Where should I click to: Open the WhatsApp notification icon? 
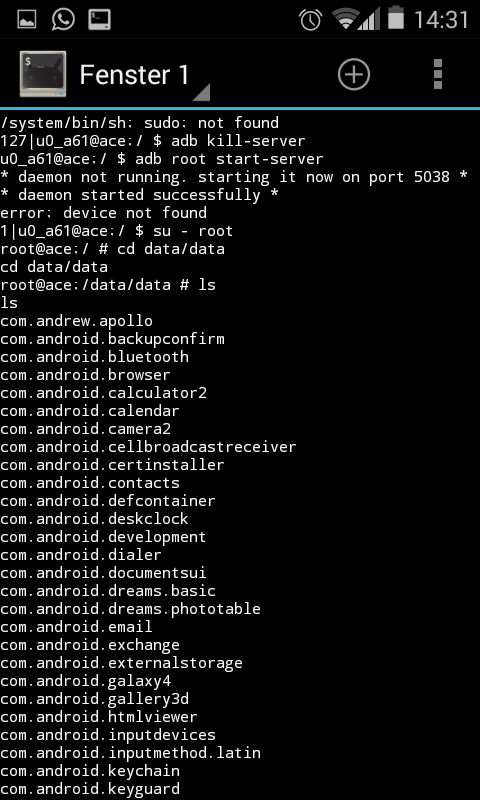tap(63, 19)
